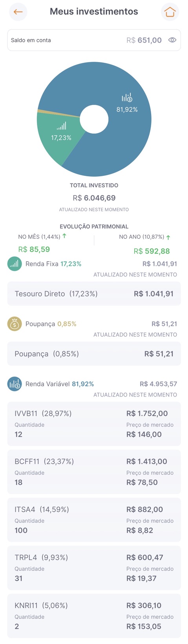Expand the IVVB11 asset card
Image resolution: width=188 pixels, height=644 pixels.
click(x=94, y=424)
